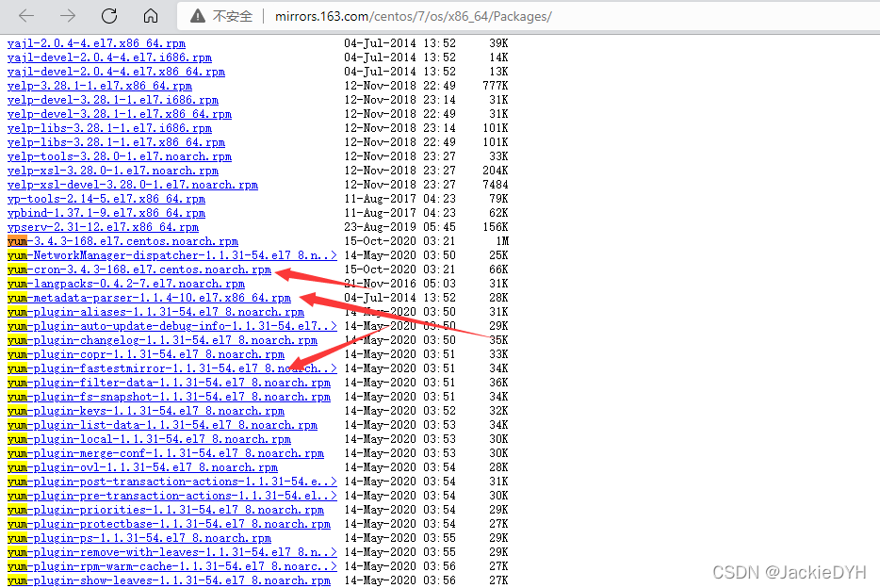Image resolution: width=880 pixels, height=588 pixels.
Task: Open ypbind-1.37.1-9.el7.x86_64.rpm link
Action: tap(106, 213)
